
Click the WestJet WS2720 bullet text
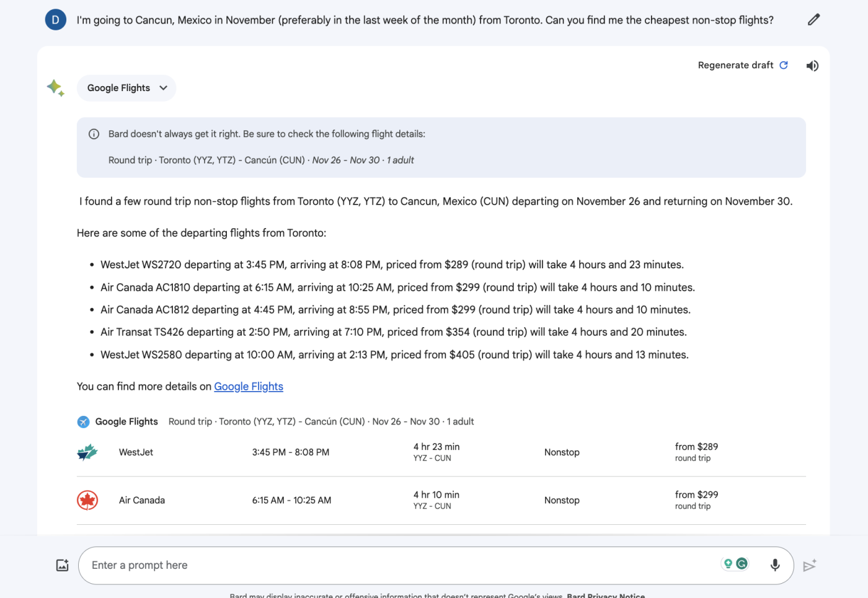(x=392, y=265)
